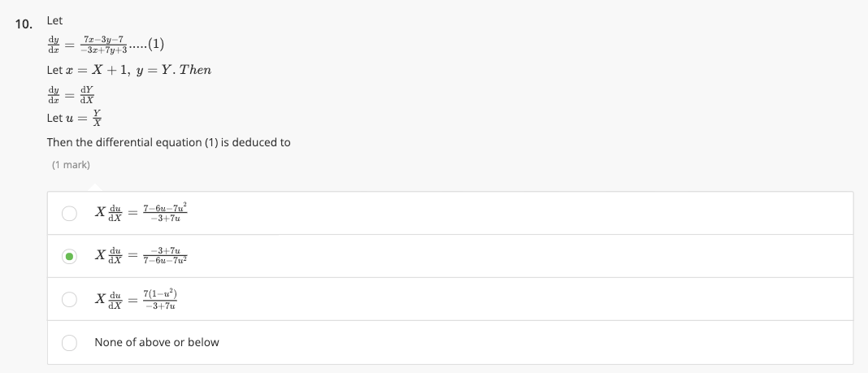868x373 pixels.
Task: Click the third answer's 7(1−u²) formula
Action: pyautogui.click(x=142, y=299)
